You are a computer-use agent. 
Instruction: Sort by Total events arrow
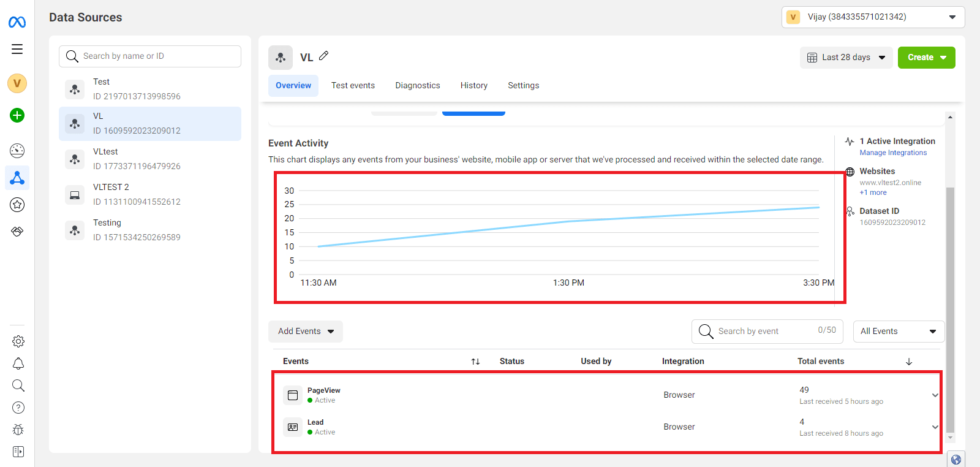(x=909, y=362)
